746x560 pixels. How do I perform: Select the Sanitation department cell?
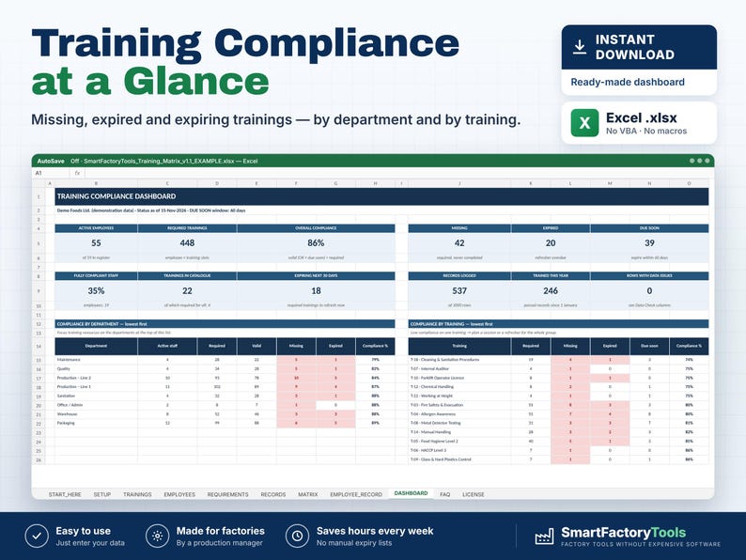tap(96, 396)
